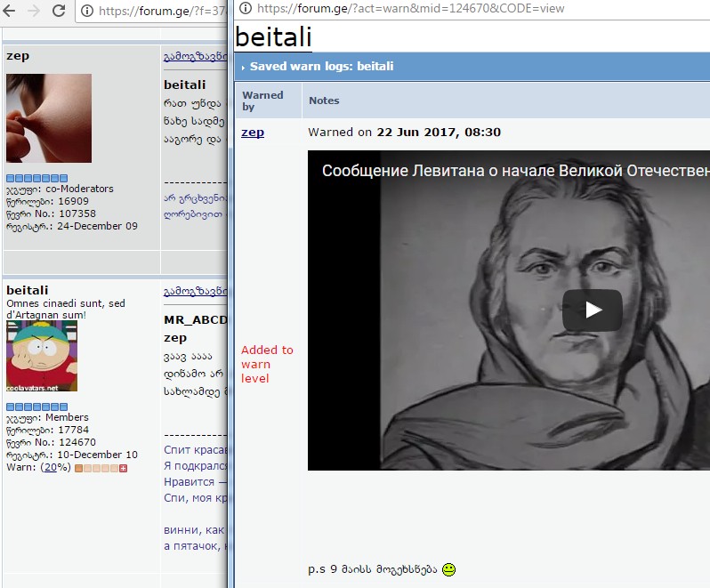Select bold quoted name 'beitali' in zep's post
The width and height of the screenshot is (710, 588).
185,85
